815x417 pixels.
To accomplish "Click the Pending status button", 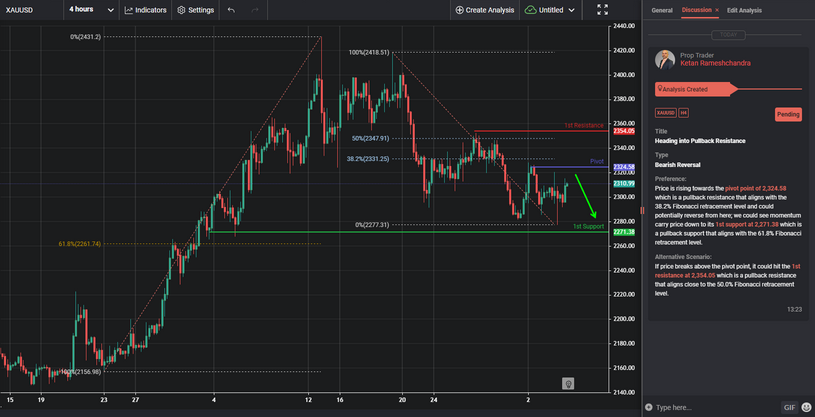I will pos(788,114).
